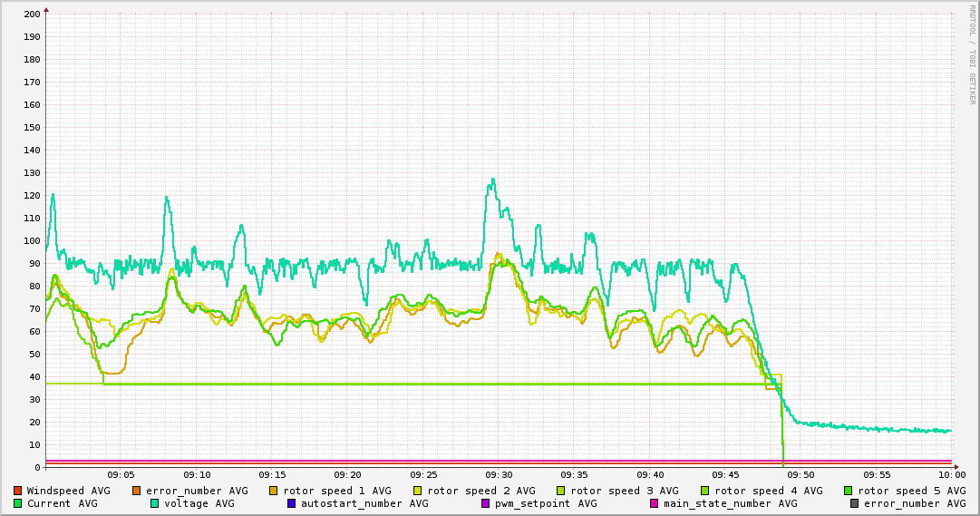Click the pink main_state_number AVG swatch
Screen dimensions: 980x516
click(x=655, y=503)
